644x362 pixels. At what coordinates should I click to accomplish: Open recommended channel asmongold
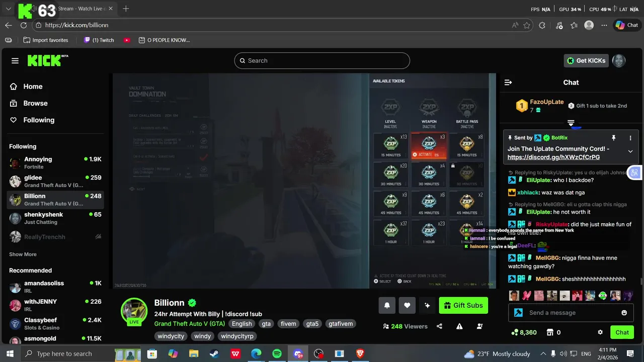[55, 339]
